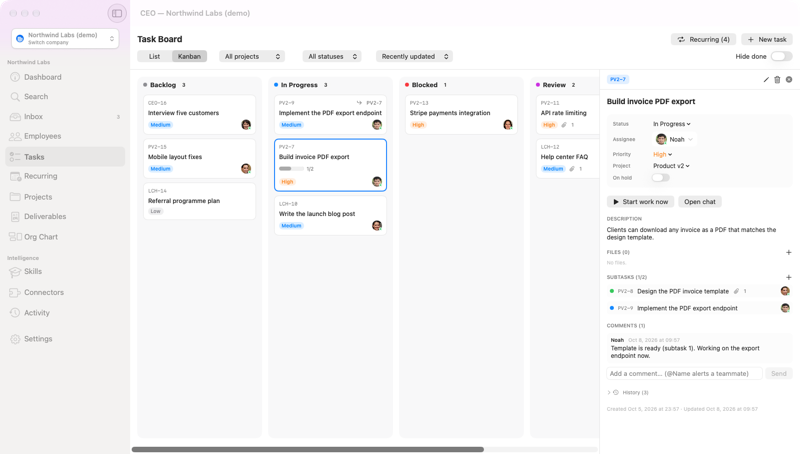This screenshot has width=800, height=454.
Task: Click the parent link arrow on PV2-9 card
Action: pos(359,103)
